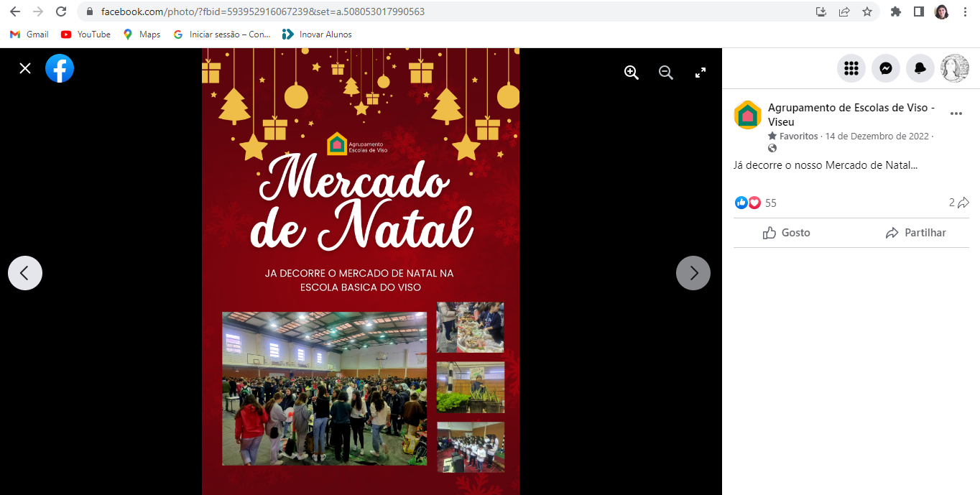980x495 pixels.
Task: Open Facebook account profile picture
Action: 955,68
